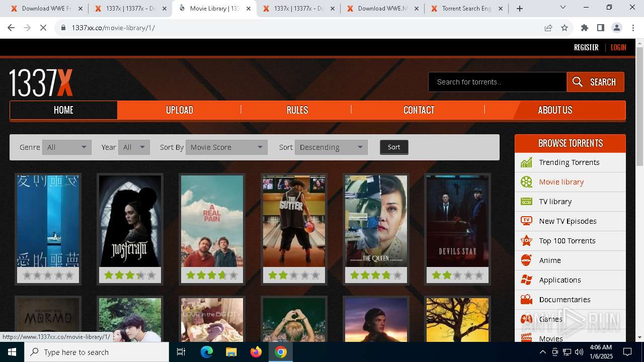Open the Sort By Movie Score dropdown
This screenshot has width=644, height=362.
coord(226,147)
